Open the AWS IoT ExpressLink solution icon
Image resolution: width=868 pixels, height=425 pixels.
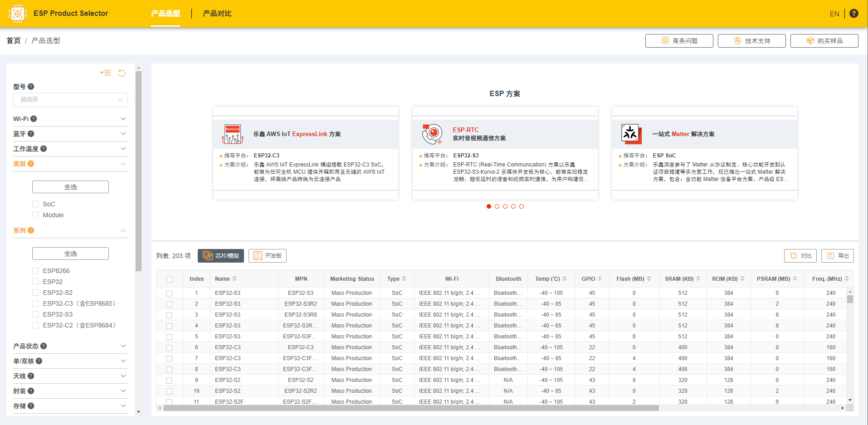[233, 134]
